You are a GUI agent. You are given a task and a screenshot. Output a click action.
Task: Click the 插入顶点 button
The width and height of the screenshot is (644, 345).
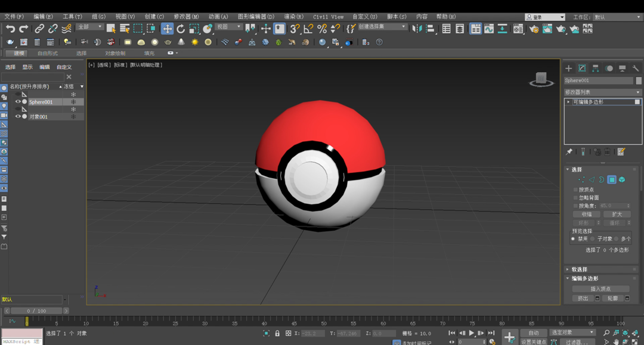pyautogui.click(x=601, y=289)
